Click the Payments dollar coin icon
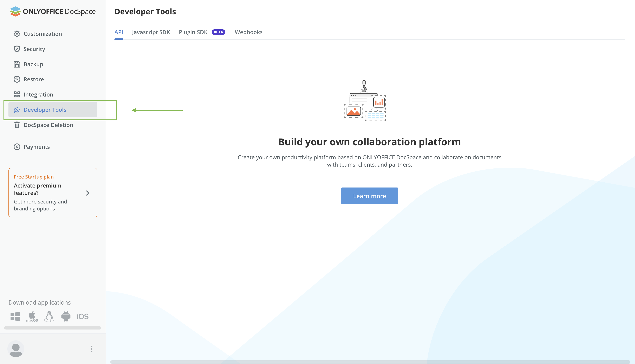The image size is (635, 364). [17, 147]
